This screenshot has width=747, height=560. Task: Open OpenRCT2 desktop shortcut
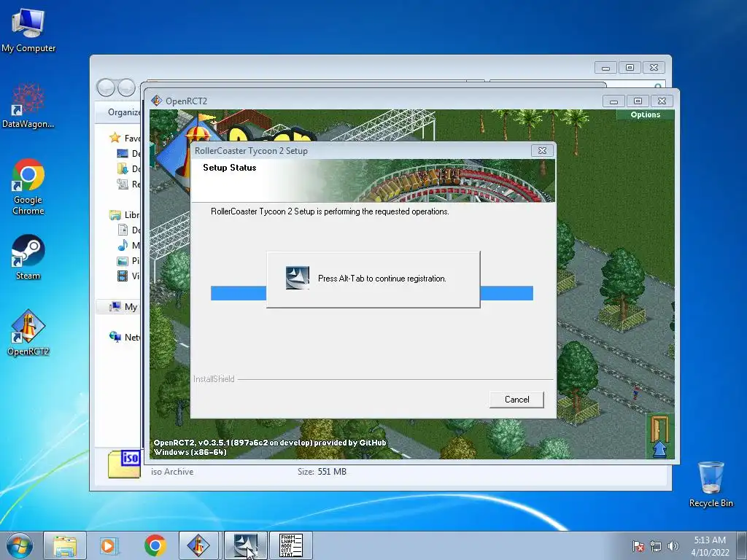pyautogui.click(x=28, y=332)
